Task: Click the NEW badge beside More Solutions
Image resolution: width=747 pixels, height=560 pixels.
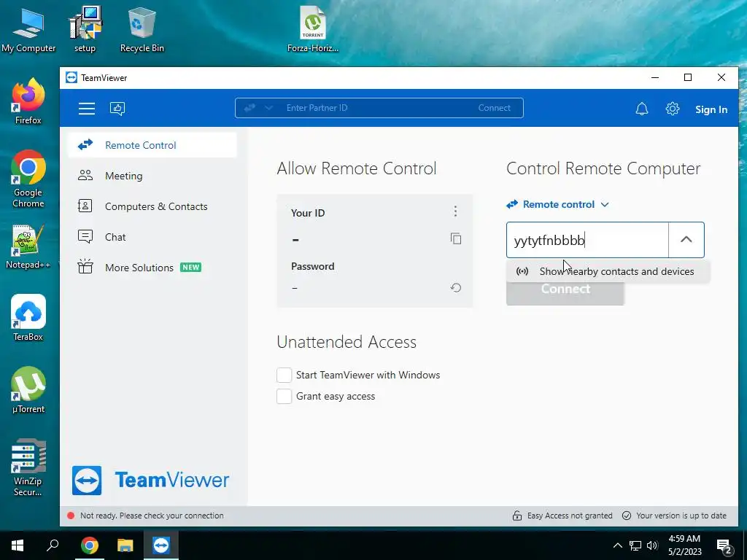Action: 190,268
